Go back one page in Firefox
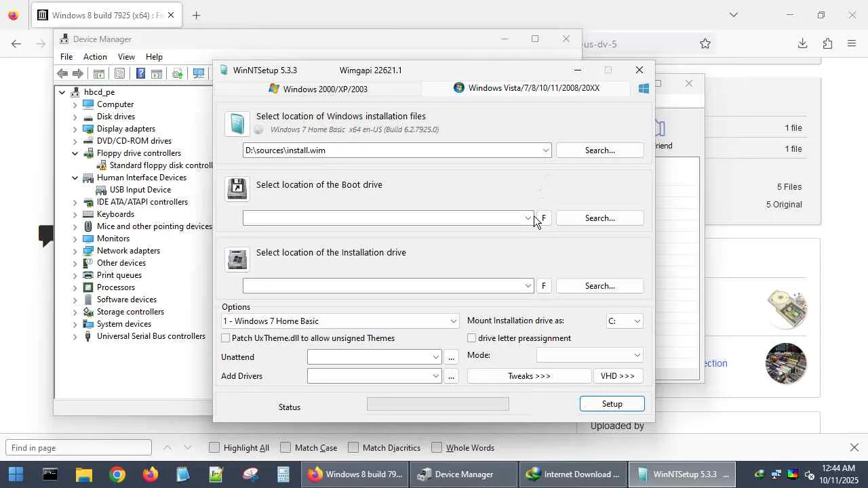This screenshot has width=868, height=488. point(16,44)
